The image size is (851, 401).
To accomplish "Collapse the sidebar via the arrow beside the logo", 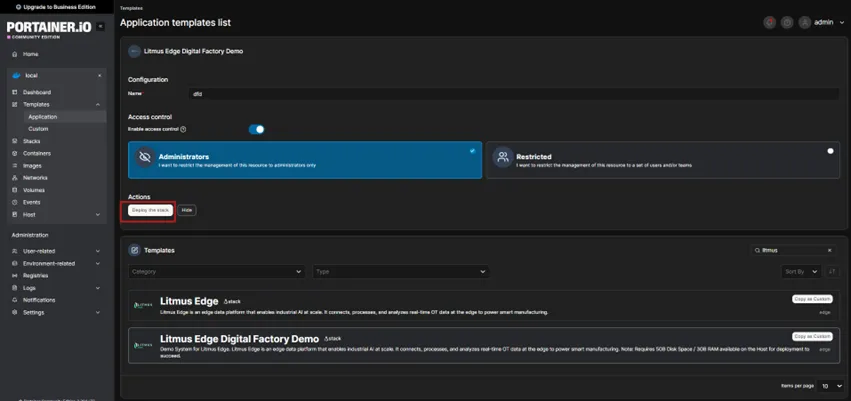I will [x=100, y=27].
